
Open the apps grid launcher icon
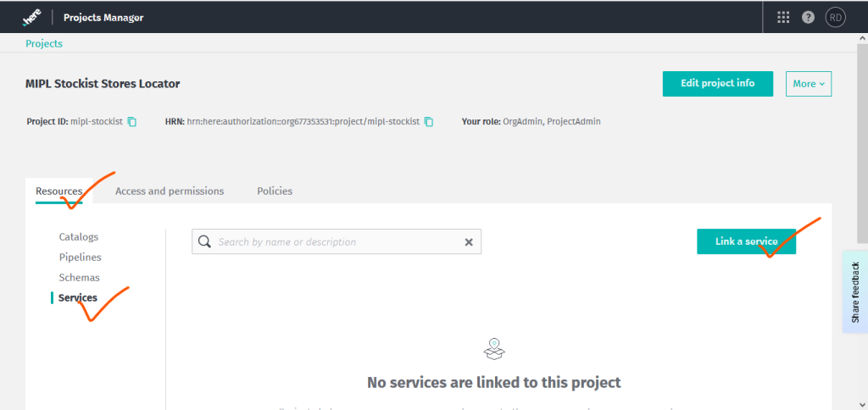tap(782, 18)
